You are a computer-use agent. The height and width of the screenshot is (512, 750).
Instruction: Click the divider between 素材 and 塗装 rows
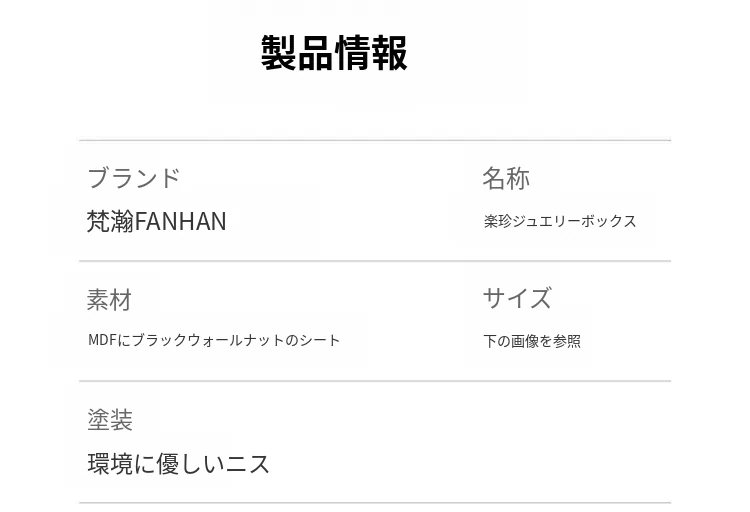pos(375,381)
